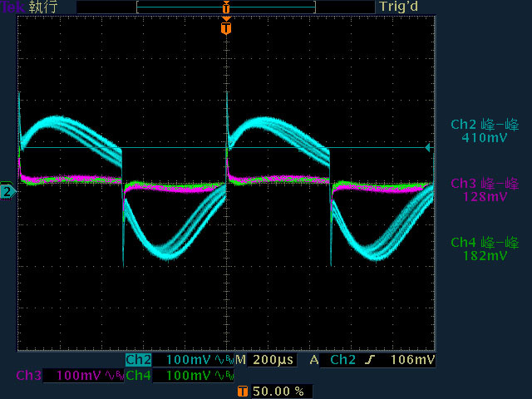Viewport: 532px width, 399px height.
Task: Click the Ch3 峰-峰 measurement label
Action: pyautogui.click(x=485, y=184)
